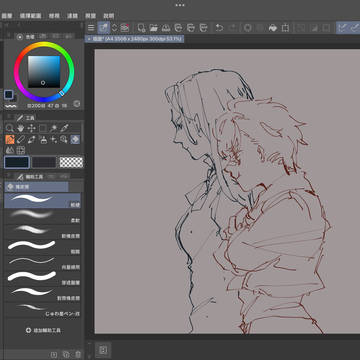The image size is (360, 360).
Task: Select the eraser sub tool group tab
Action: tap(36, 187)
